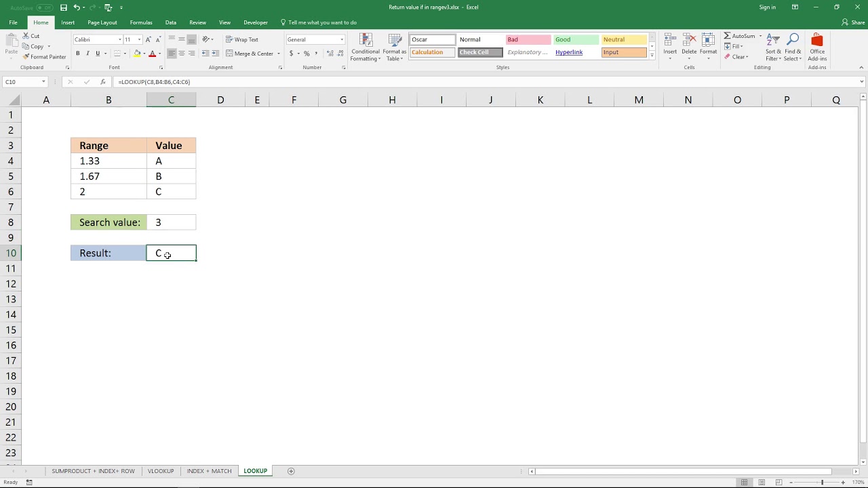This screenshot has width=868, height=488.
Task: Toggle the AutoSave switch
Action: point(44,7)
